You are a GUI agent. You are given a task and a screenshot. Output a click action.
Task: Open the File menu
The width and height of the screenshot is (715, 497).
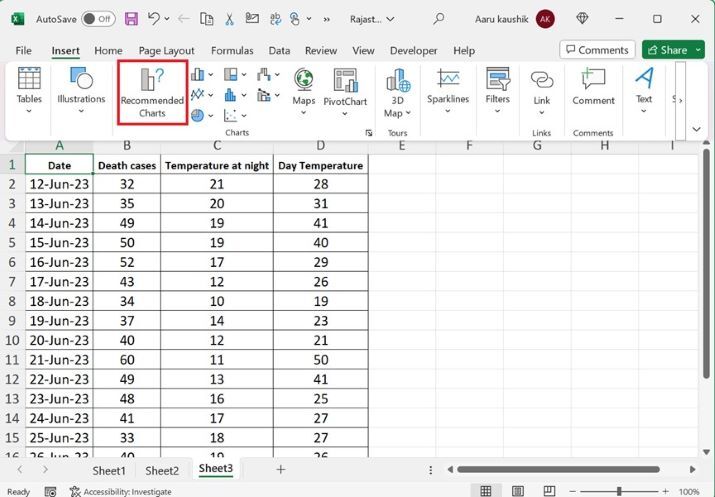coord(24,50)
